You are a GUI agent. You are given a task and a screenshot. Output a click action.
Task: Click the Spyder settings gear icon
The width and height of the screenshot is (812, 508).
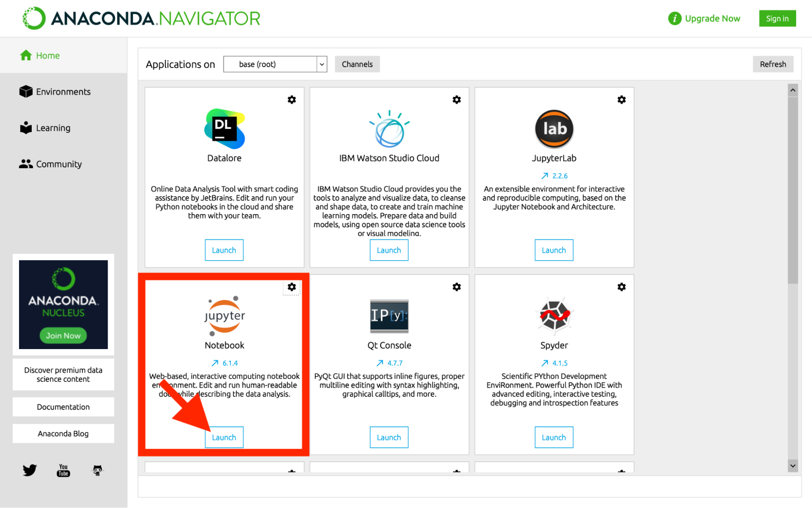622,287
